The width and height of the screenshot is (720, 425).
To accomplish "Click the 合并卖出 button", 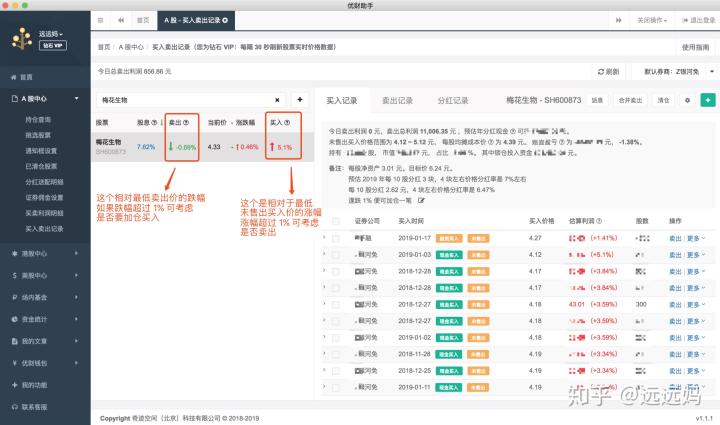I will click(x=630, y=100).
